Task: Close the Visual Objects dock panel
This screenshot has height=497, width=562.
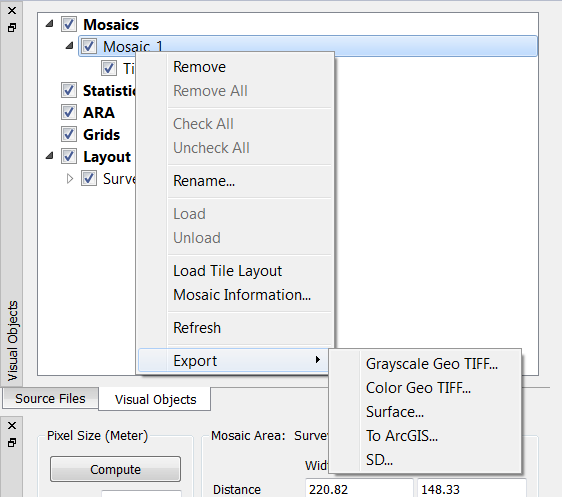Action: tap(12, 11)
